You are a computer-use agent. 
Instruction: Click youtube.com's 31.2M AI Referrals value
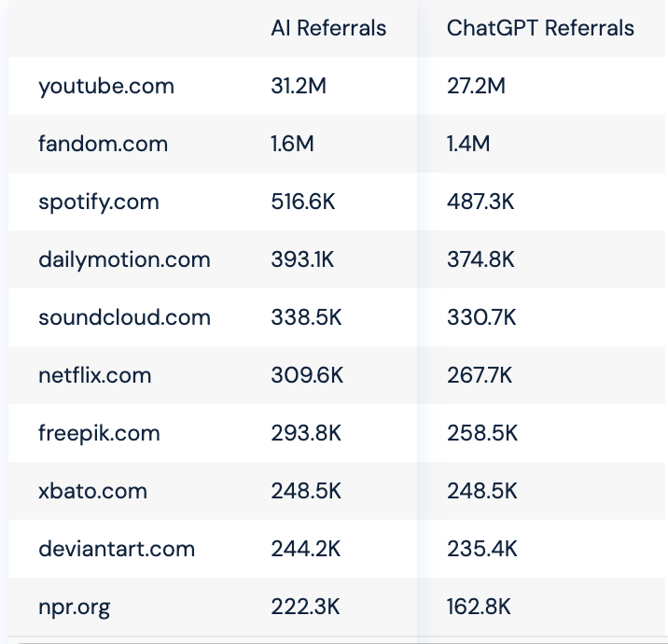pyautogui.click(x=299, y=86)
